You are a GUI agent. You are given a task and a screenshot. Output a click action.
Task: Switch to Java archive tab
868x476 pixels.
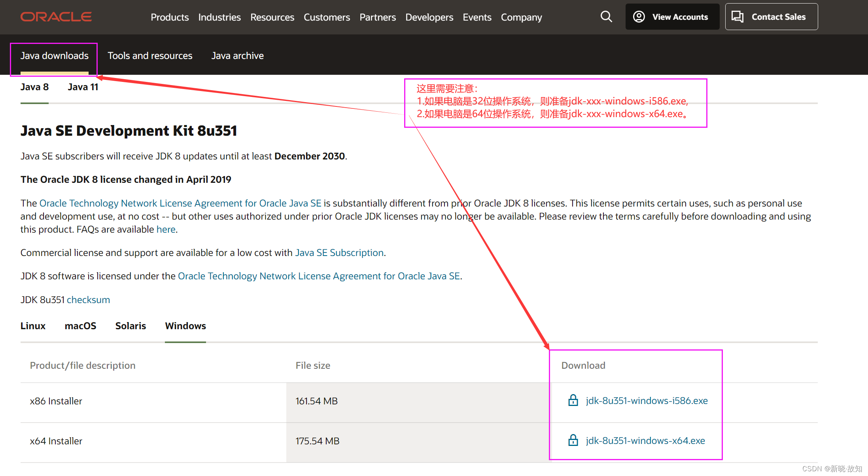[237, 56]
